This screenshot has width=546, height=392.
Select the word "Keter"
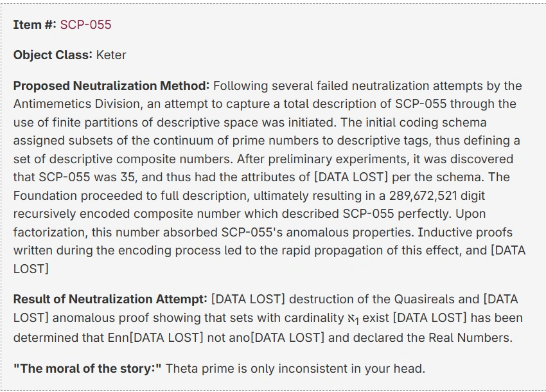[111, 55]
